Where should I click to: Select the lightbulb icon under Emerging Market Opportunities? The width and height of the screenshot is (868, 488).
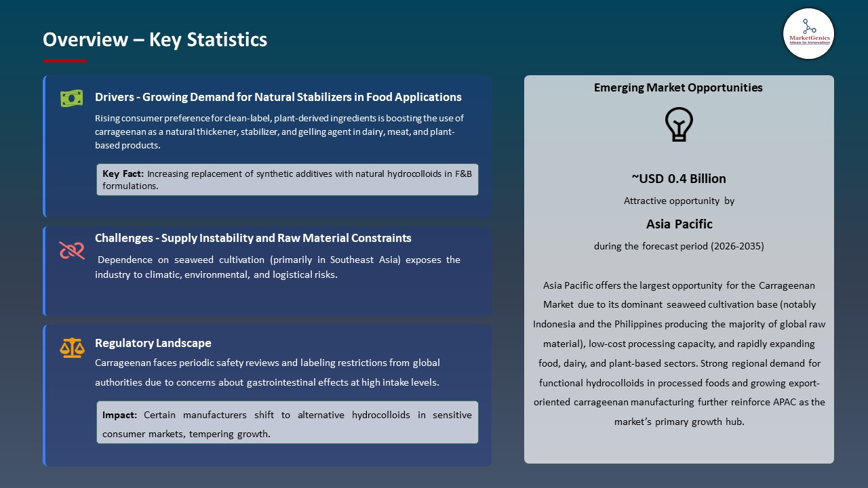click(x=678, y=125)
